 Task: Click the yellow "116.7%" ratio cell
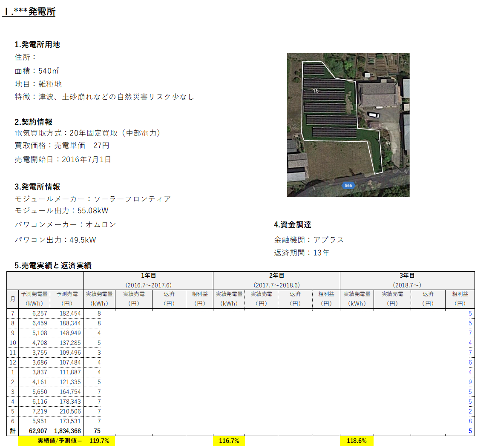tap(229, 441)
